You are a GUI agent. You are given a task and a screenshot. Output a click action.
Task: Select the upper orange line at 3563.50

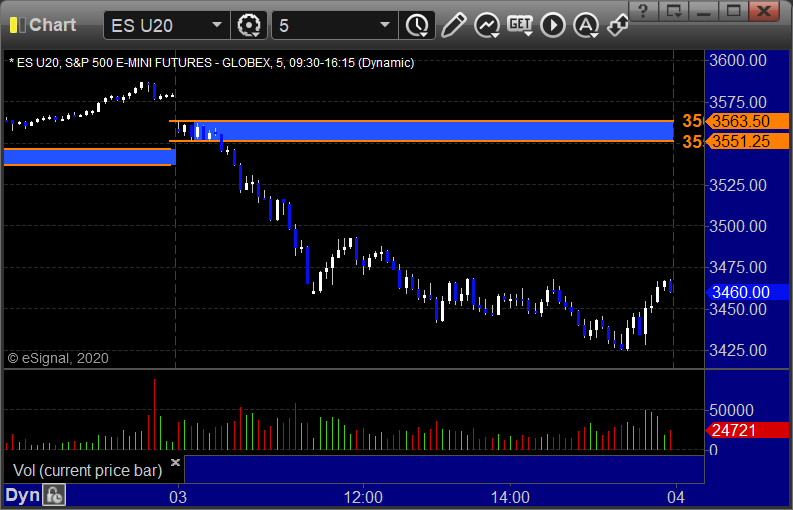[421, 121]
